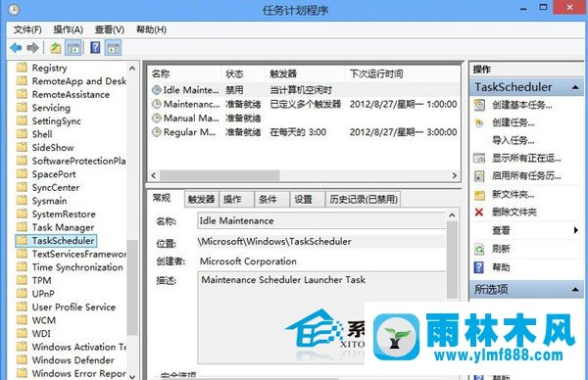Click the up-one-level folder toolbar icon
Screen dimensions: 588x380
click(x=56, y=48)
